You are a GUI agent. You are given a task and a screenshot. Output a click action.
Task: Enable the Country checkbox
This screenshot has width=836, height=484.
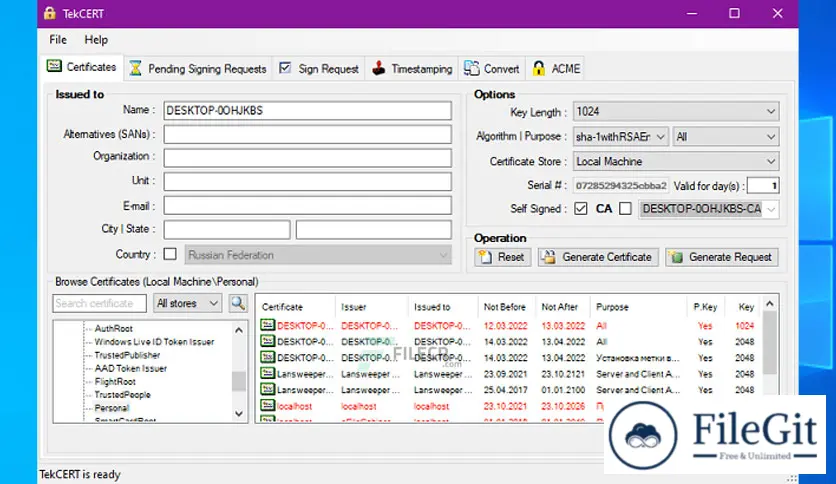point(170,254)
